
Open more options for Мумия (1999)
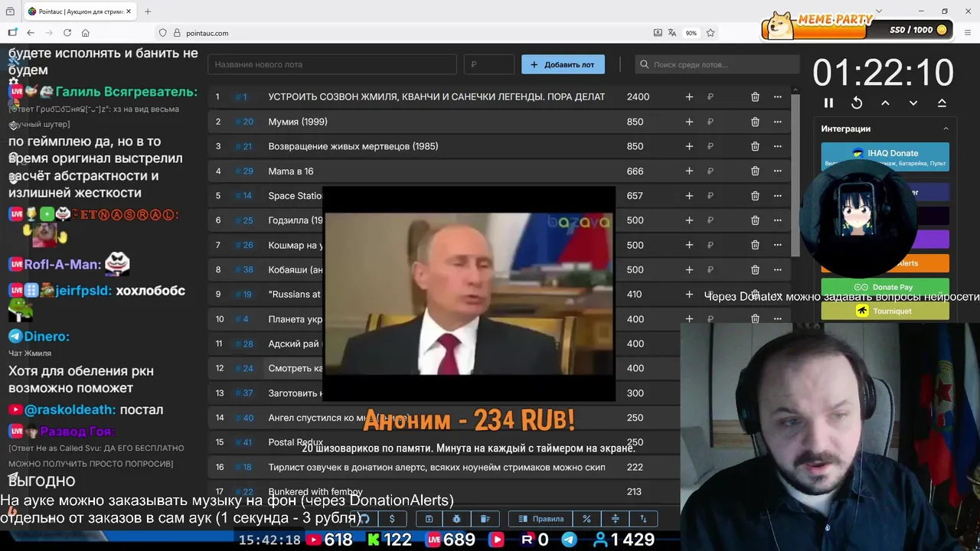(777, 122)
